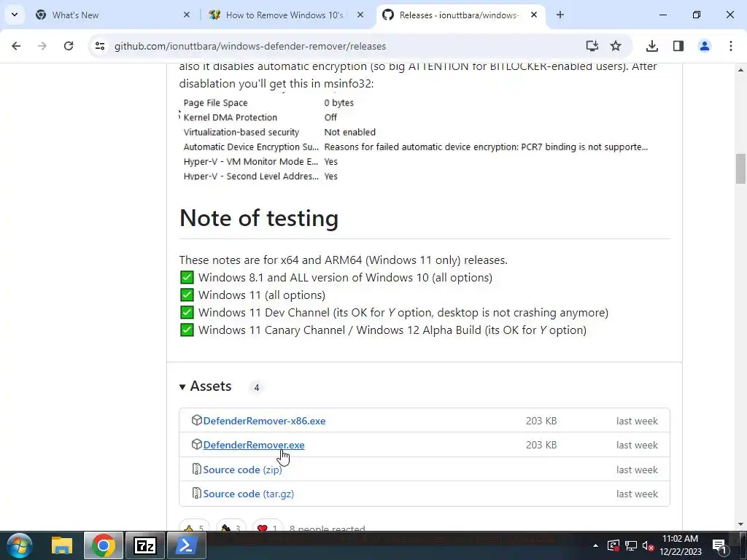
Task: Toggle the Chrome side panel
Action: pos(678,46)
